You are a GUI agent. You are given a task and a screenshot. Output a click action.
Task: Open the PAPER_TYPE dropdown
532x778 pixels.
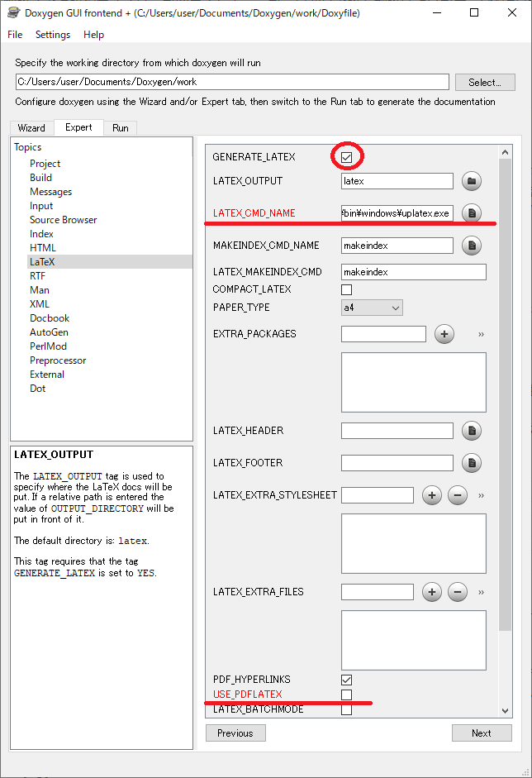click(372, 308)
